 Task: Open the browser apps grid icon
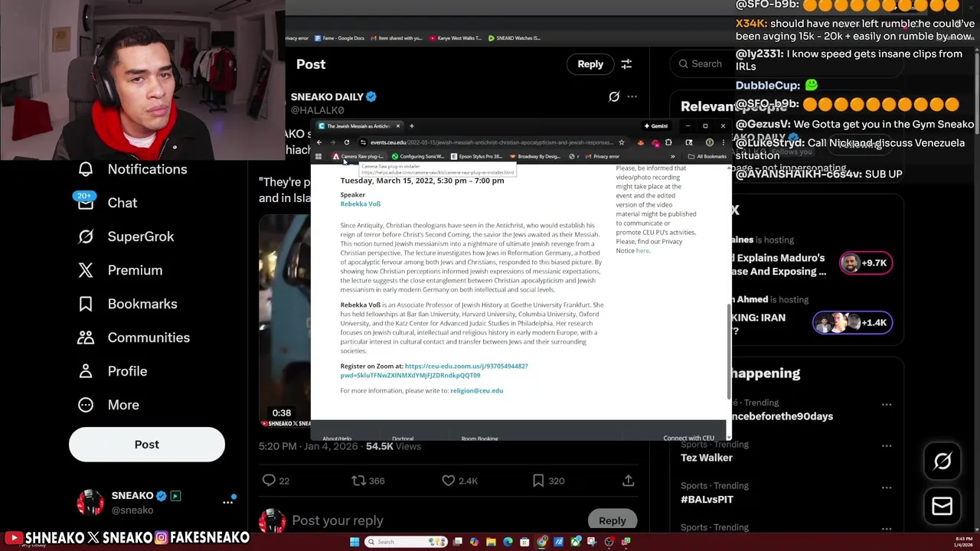tap(318, 156)
